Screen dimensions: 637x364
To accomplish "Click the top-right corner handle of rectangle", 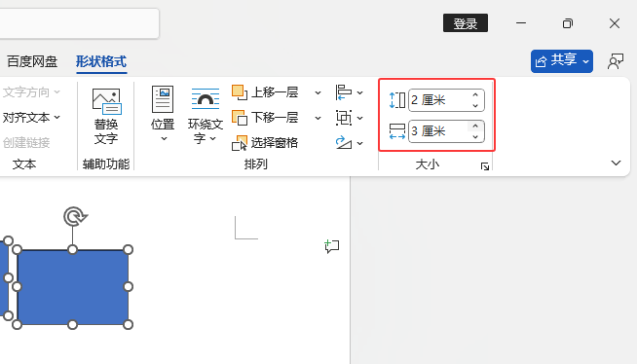I will point(128,249).
